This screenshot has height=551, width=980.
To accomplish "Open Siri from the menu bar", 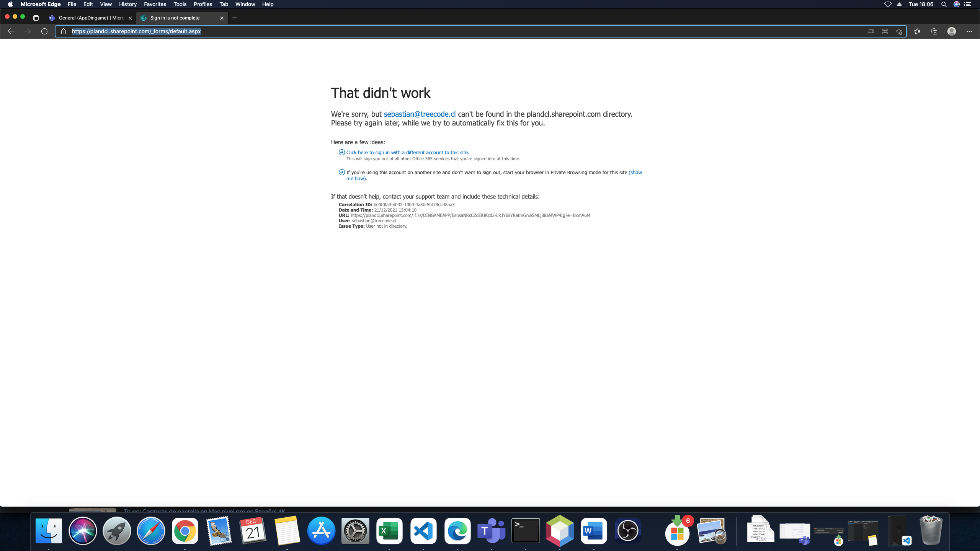I will (956, 4).
